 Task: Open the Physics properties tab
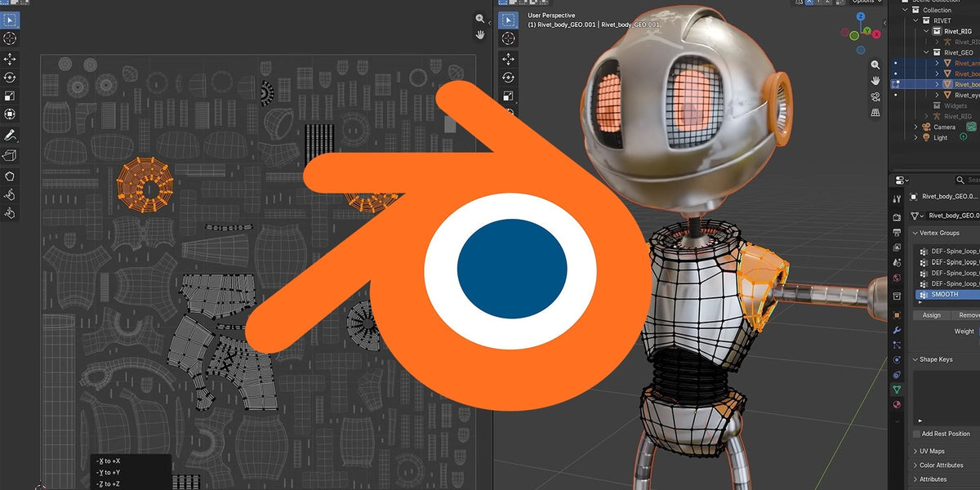[x=898, y=359]
